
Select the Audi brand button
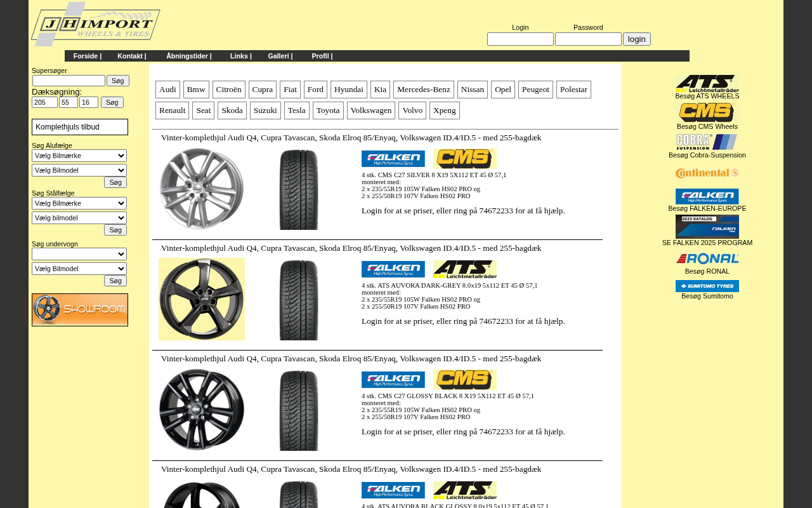(x=167, y=90)
